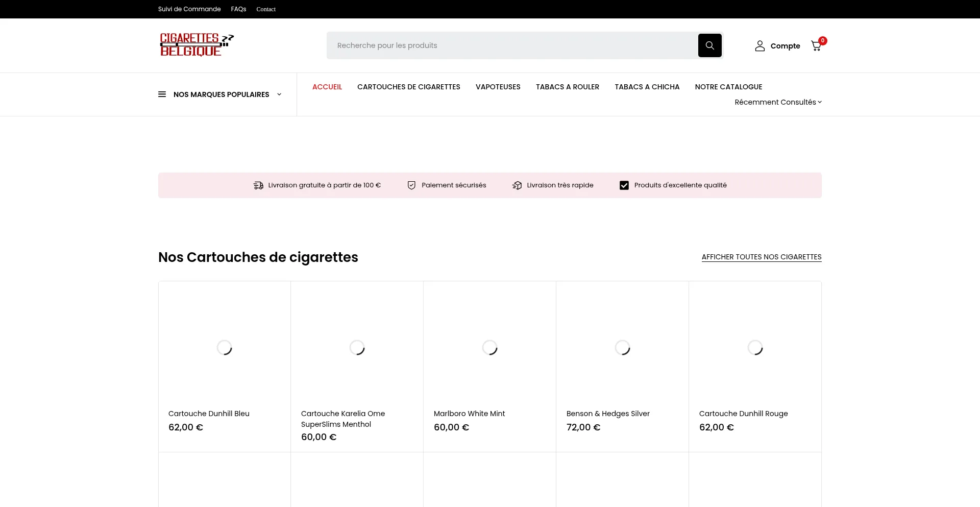Click the free delivery truck icon
The height and width of the screenshot is (507, 980).
[258, 185]
